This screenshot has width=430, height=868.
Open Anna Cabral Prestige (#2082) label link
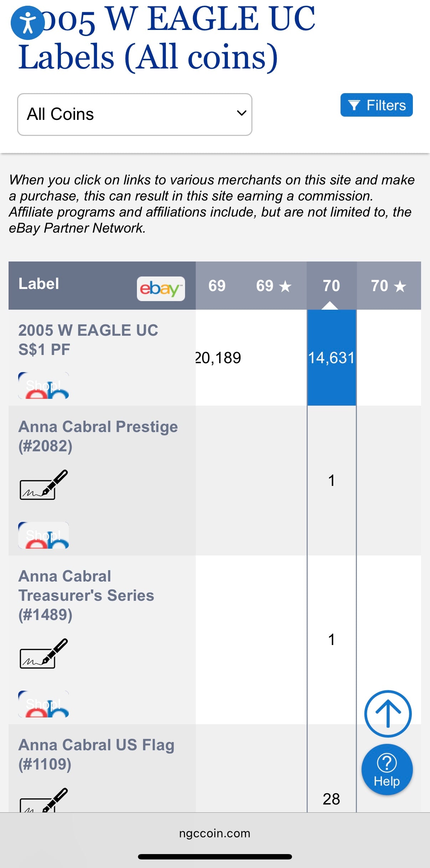[x=98, y=436]
